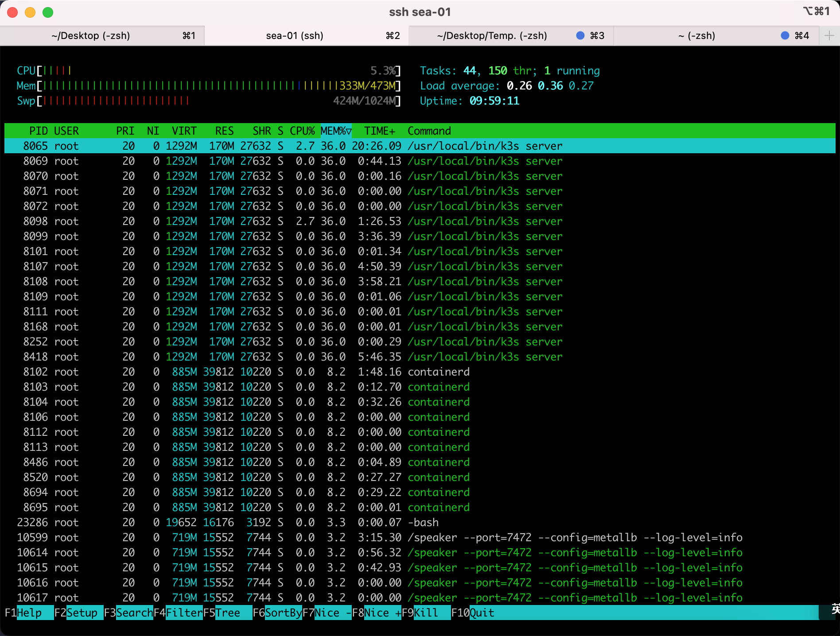Click the SHR column header
This screenshot has height=636, width=840.
(261, 131)
